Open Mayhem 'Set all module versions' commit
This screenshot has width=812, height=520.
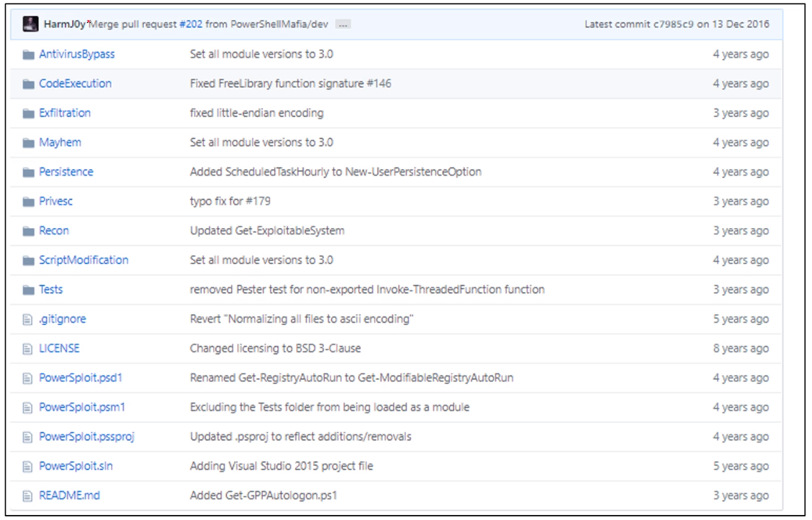(261, 143)
